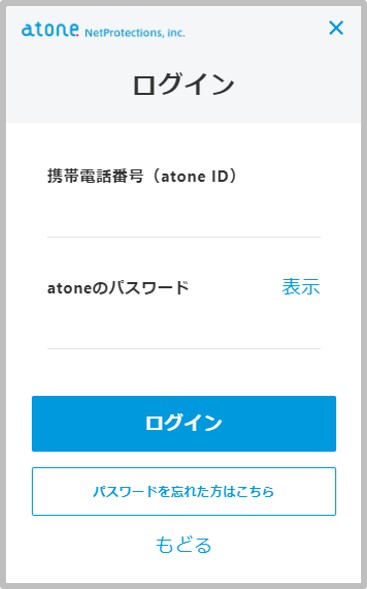Submit the form with the ログイン button

(184, 423)
